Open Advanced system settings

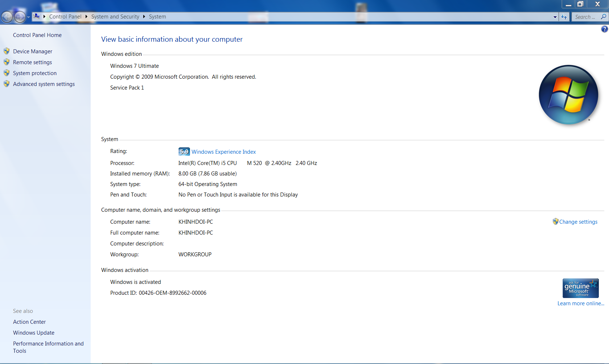[x=44, y=84]
